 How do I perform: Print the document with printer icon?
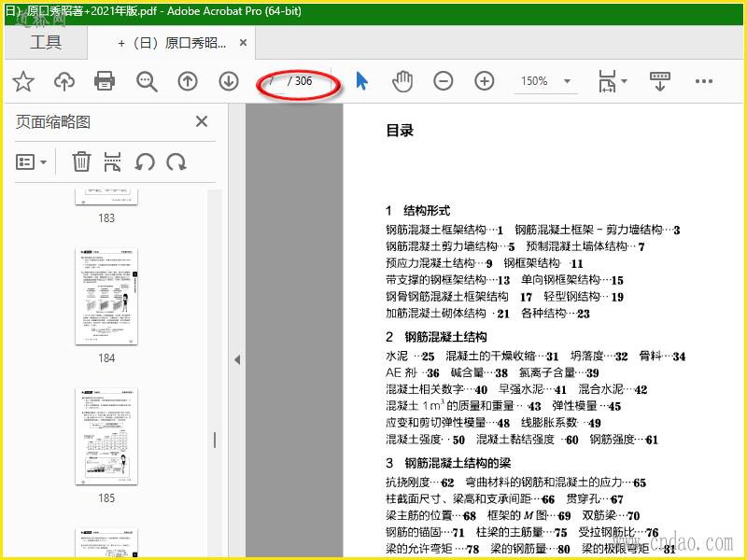pos(105,81)
